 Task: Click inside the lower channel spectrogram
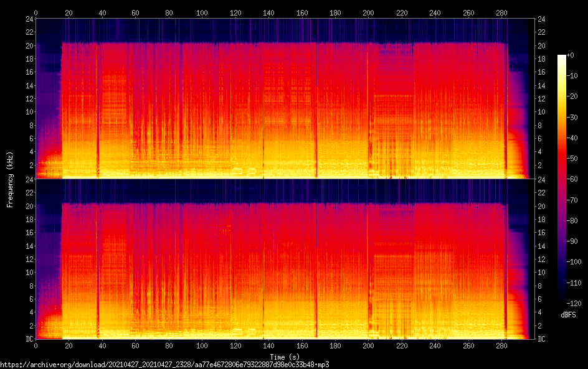click(285, 259)
